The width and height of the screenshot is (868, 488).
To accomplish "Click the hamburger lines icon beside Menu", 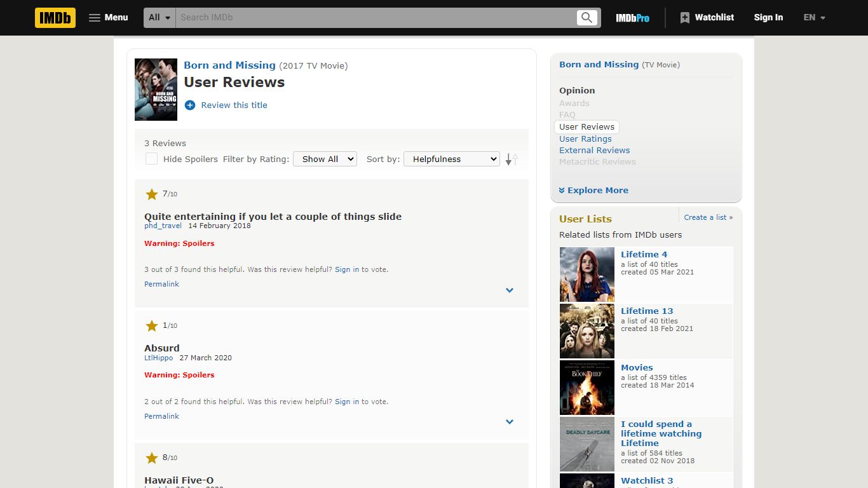I will coord(95,18).
